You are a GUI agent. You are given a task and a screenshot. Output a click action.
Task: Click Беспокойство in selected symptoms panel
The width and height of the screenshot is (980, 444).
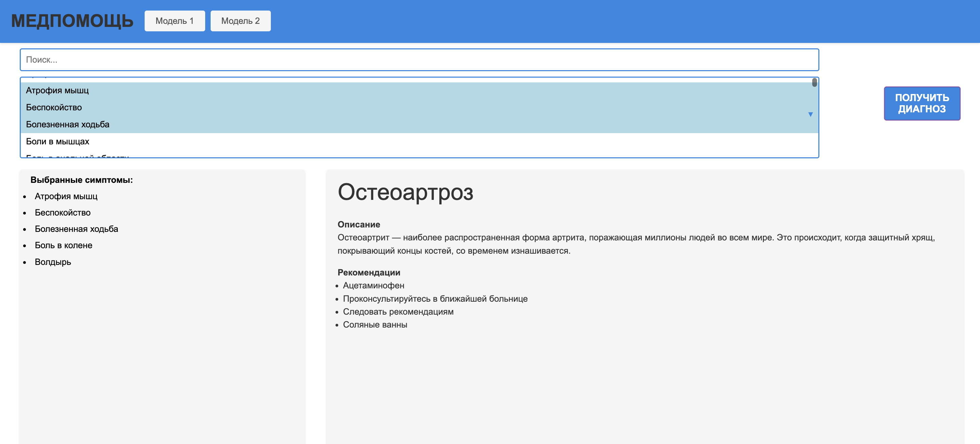[63, 212]
